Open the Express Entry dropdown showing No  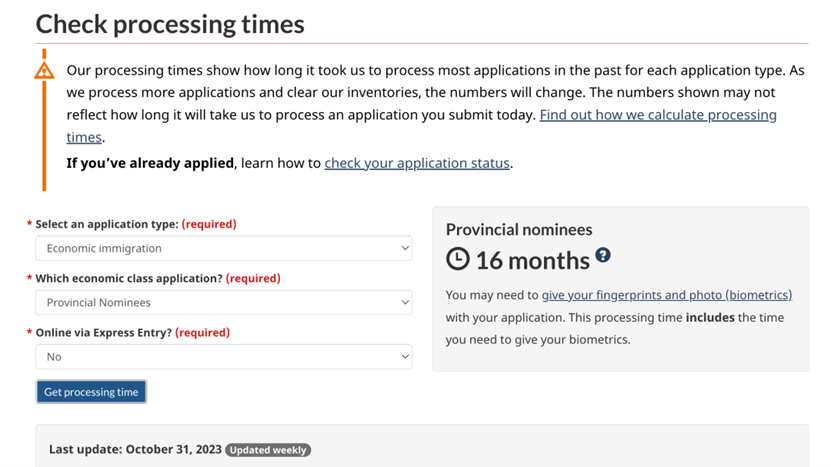click(x=224, y=357)
